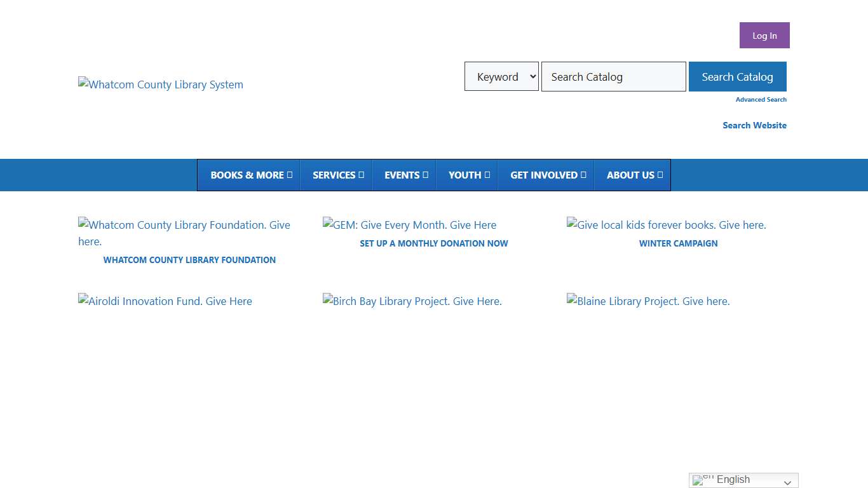Open the Birch Bay Library Project link
Image resolution: width=868 pixels, height=488 pixels.
point(412,301)
